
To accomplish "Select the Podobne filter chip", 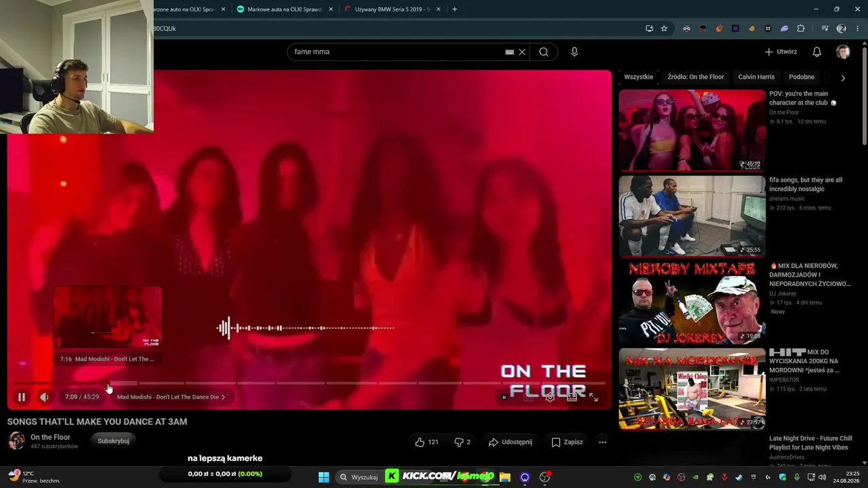I will [x=802, y=77].
